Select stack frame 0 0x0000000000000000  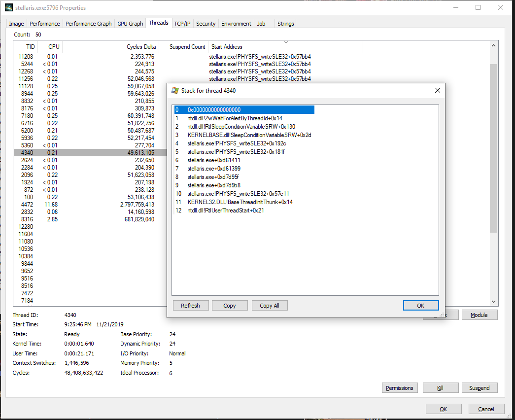pyautogui.click(x=244, y=110)
